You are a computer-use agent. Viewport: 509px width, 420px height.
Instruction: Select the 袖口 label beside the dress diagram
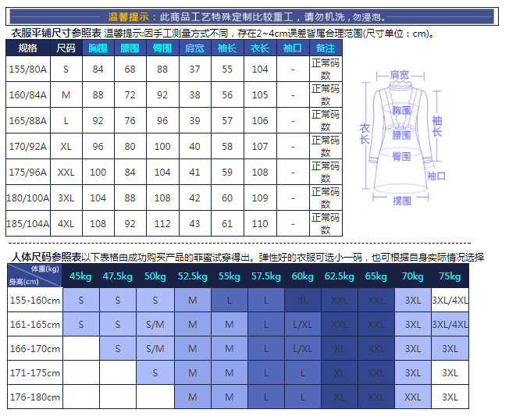tap(436, 176)
